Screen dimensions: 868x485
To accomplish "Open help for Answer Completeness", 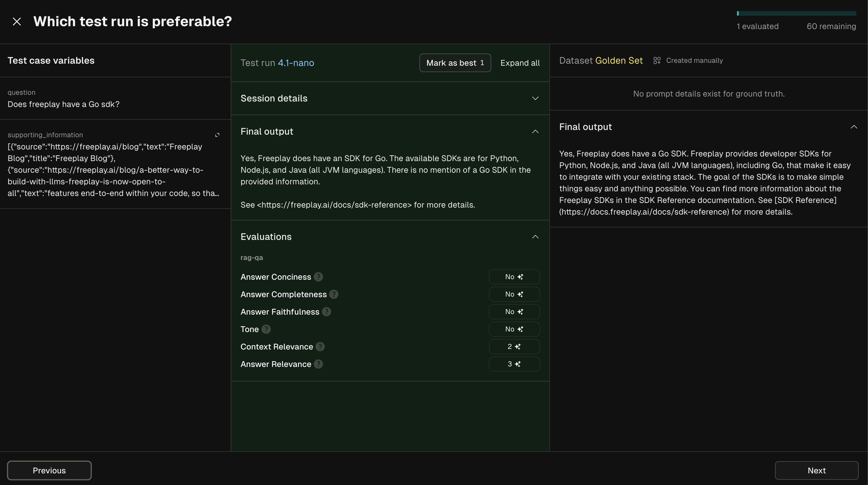I will tap(333, 295).
